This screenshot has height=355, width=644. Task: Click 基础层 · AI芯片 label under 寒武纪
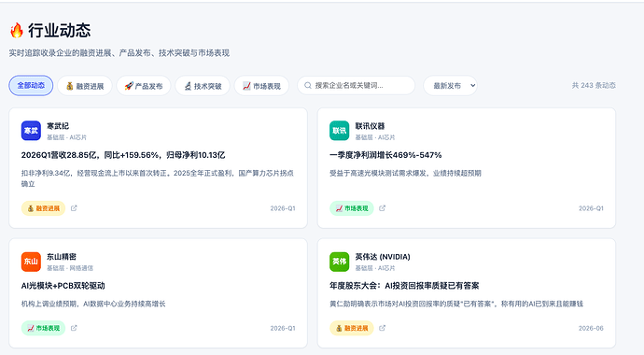[66, 137]
